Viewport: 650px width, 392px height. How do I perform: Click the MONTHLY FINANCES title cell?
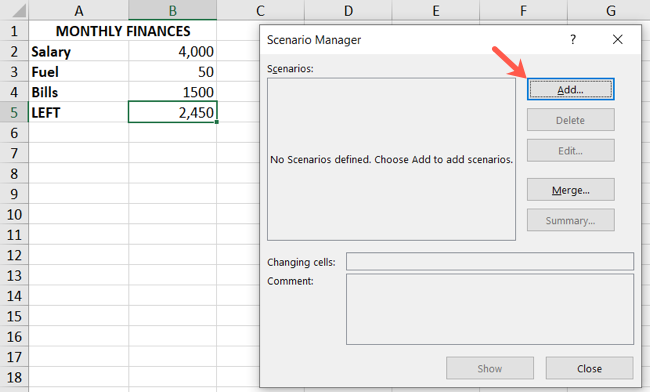click(x=123, y=31)
